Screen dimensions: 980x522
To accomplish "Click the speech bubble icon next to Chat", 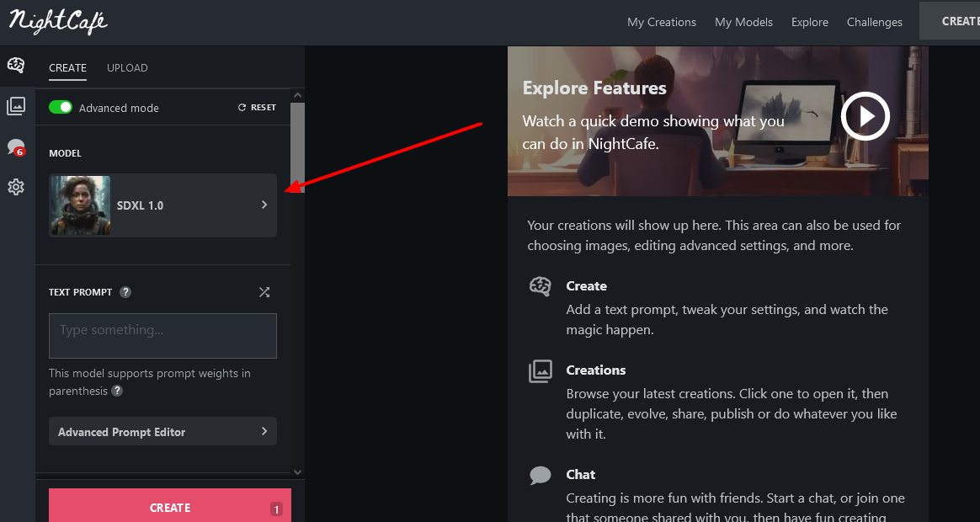I will click(x=540, y=476).
